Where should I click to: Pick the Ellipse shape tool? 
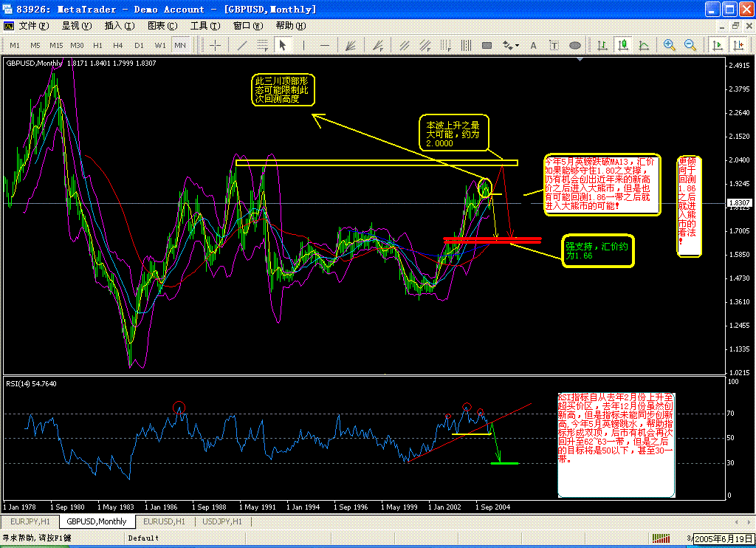coord(574,45)
